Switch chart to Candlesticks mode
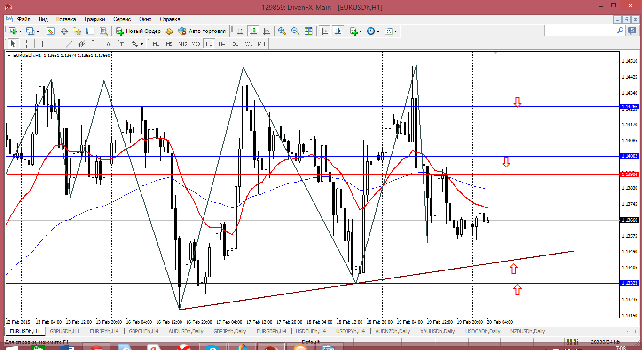 click(x=253, y=31)
